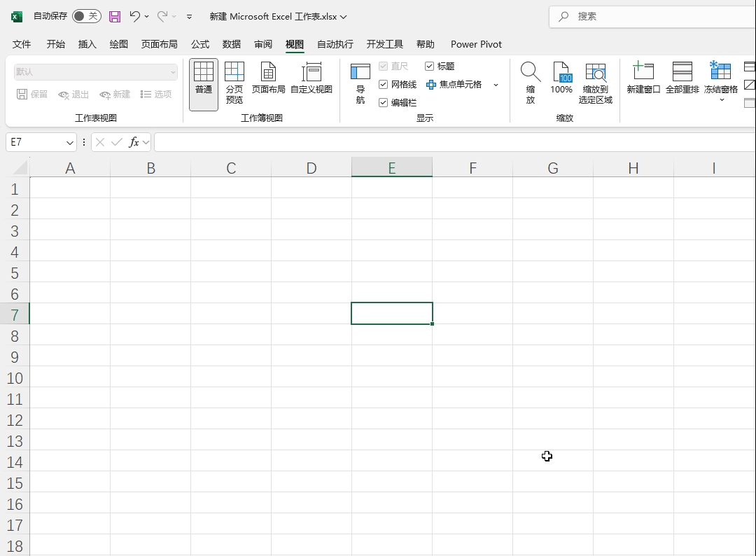Expand the insert function dropdown chevron
This screenshot has width=756, height=556.
click(146, 142)
